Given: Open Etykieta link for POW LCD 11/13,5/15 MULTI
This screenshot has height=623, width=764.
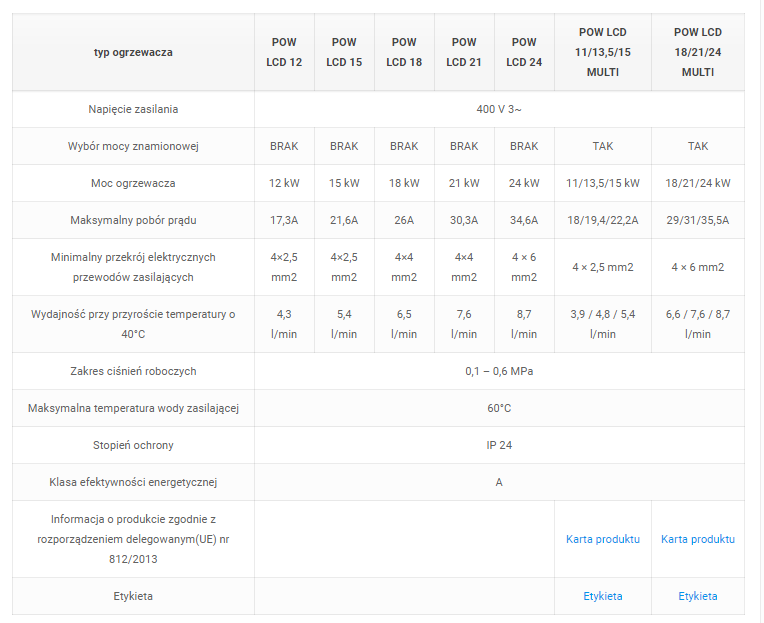Looking at the screenshot, I should 602,596.
